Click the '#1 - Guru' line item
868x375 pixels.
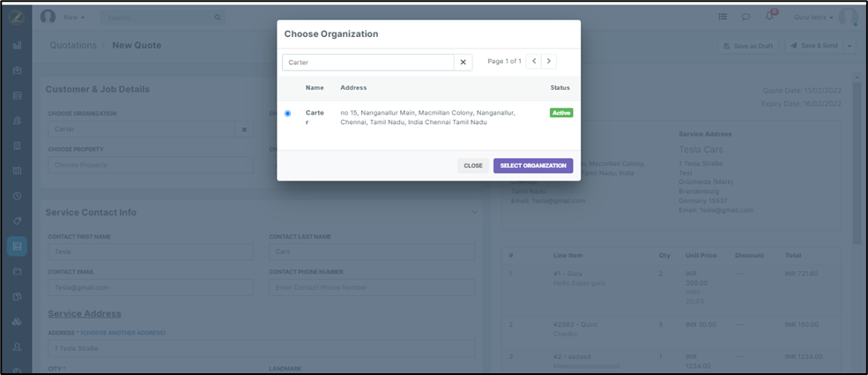coord(568,273)
